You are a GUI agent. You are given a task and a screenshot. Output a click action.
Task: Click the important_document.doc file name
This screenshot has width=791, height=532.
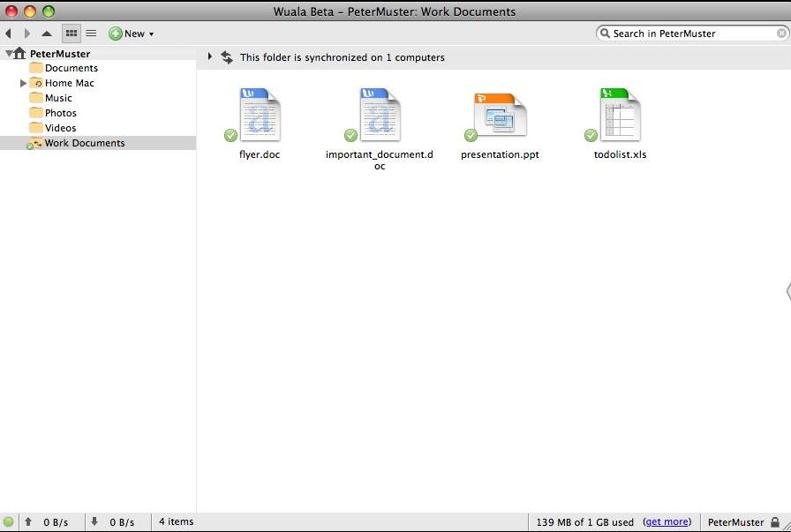tap(380, 161)
